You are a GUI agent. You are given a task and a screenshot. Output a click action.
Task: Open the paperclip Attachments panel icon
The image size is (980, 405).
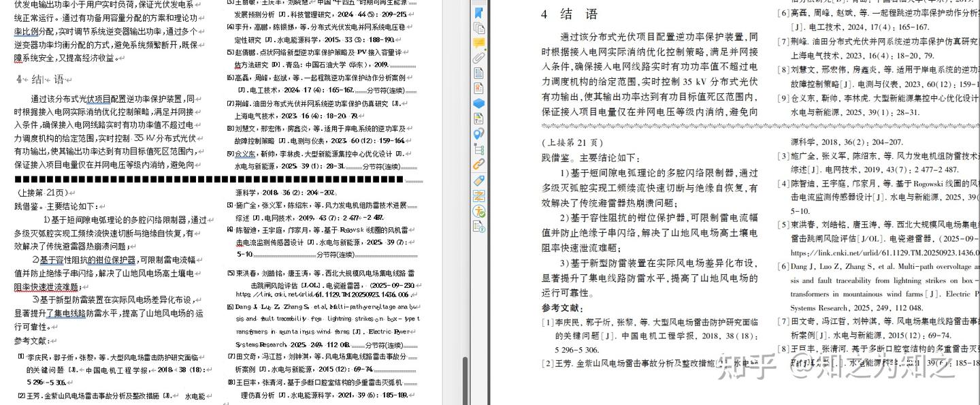(478, 58)
